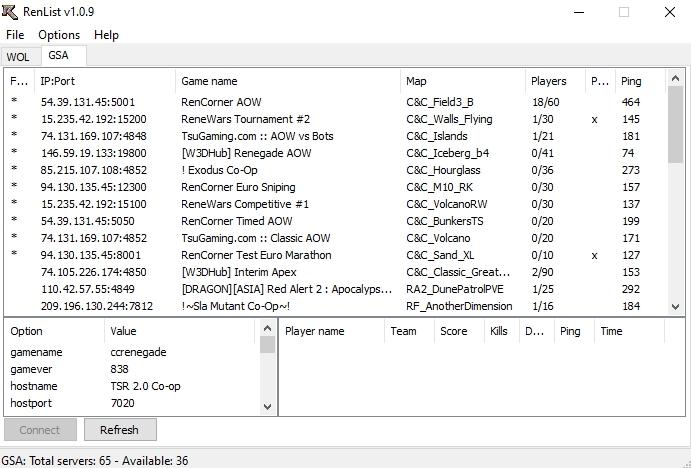Image resolution: width=691 pixels, height=468 pixels.
Task: Open the Help menu
Action: coord(106,34)
